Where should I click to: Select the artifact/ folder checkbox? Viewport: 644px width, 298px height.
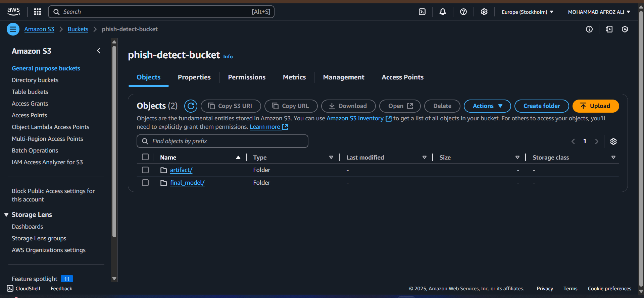point(145,170)
